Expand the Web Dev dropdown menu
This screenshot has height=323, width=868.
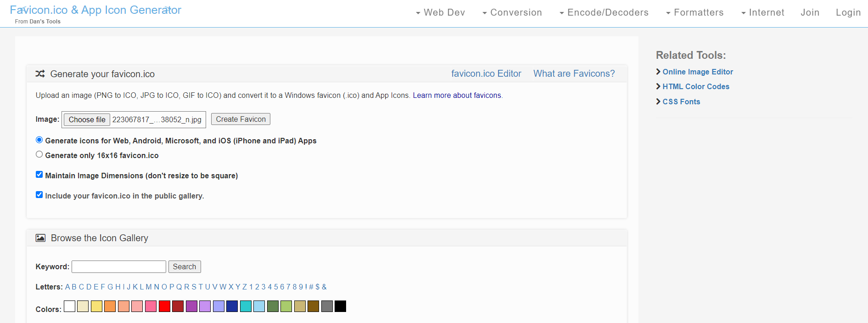point(440,12)
